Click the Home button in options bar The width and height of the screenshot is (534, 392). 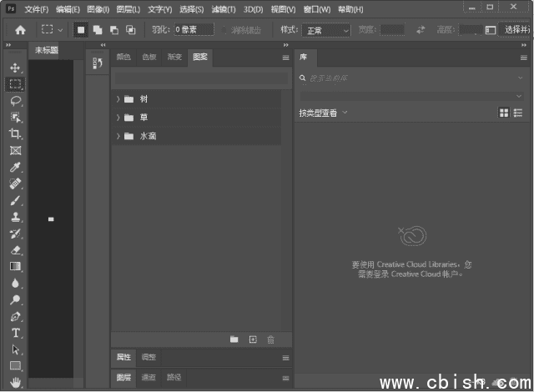(x=20, y=30)
